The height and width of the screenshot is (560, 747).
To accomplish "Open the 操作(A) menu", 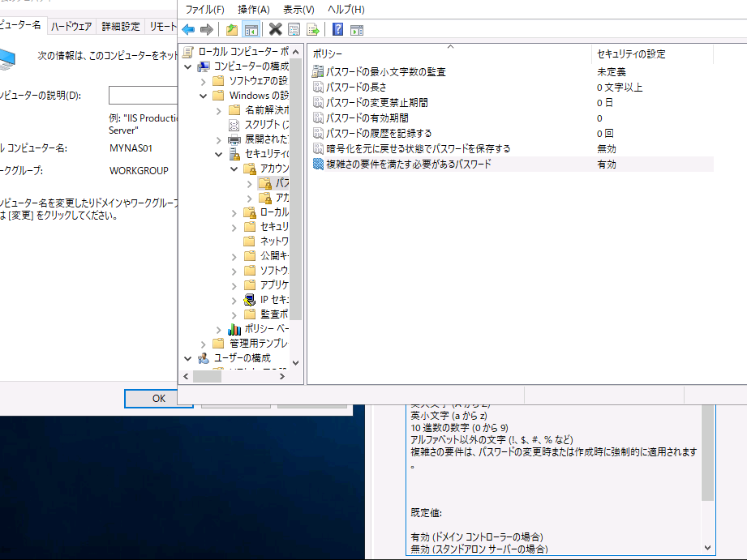I will tap(254, 10).
